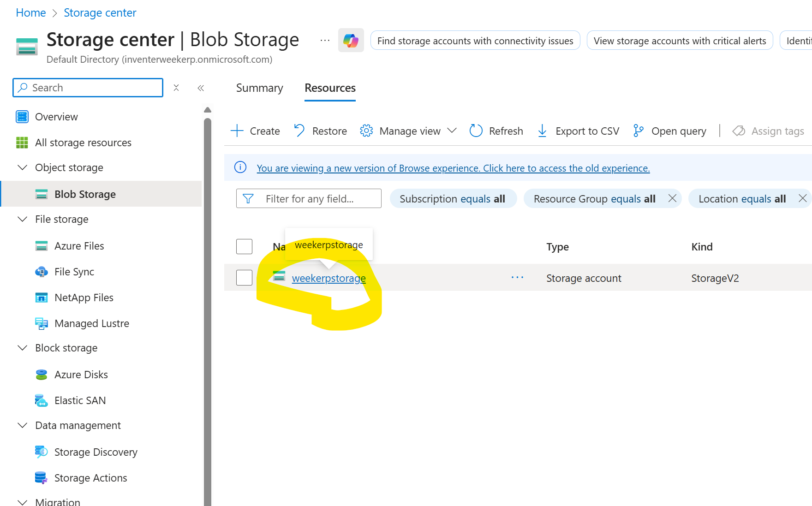Open the Copilot icon in the header
812x506 pixels.
[351, 41]
